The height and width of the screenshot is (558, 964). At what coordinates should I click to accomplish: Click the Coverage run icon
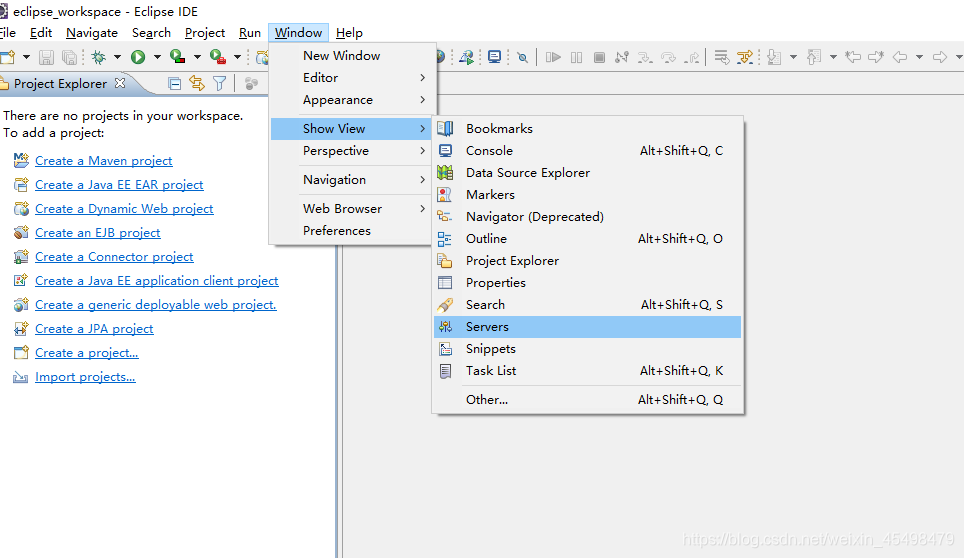tap(178, 57)
